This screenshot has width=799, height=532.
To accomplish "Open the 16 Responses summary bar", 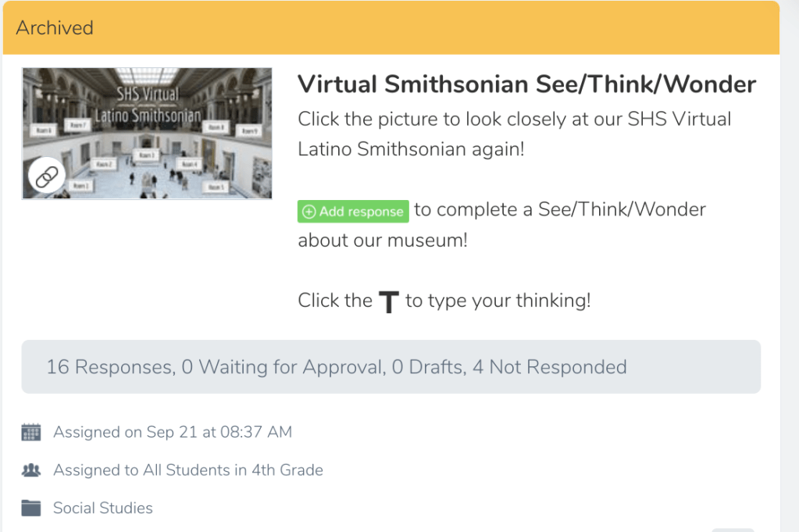I will (x=391, y=366).
